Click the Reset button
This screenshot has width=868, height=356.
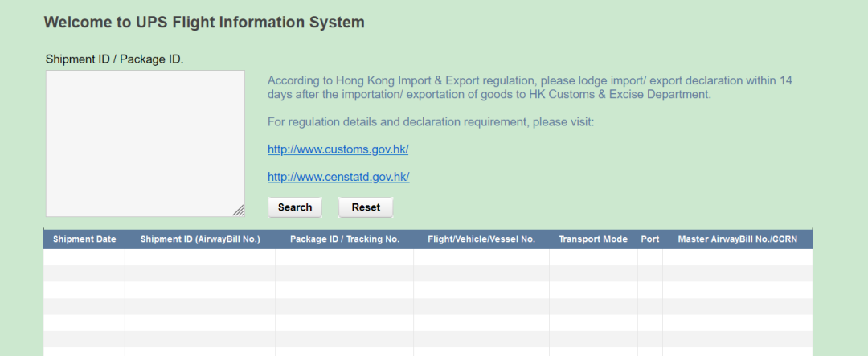[366, 207]
